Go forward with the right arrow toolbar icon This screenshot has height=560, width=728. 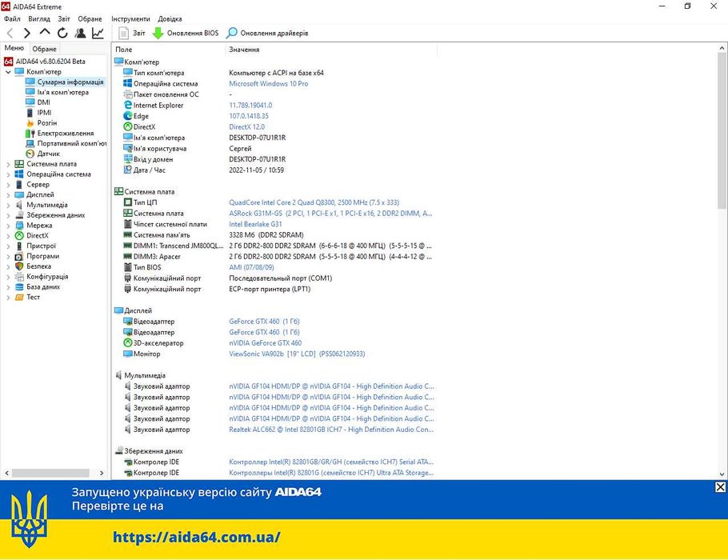[27, 33]
